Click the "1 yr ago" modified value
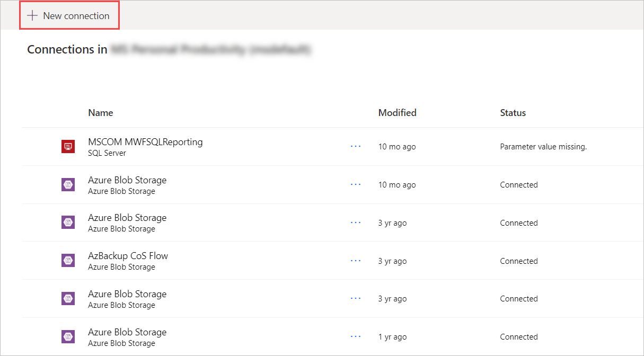The image size is (644, 356). pos(392,337)
